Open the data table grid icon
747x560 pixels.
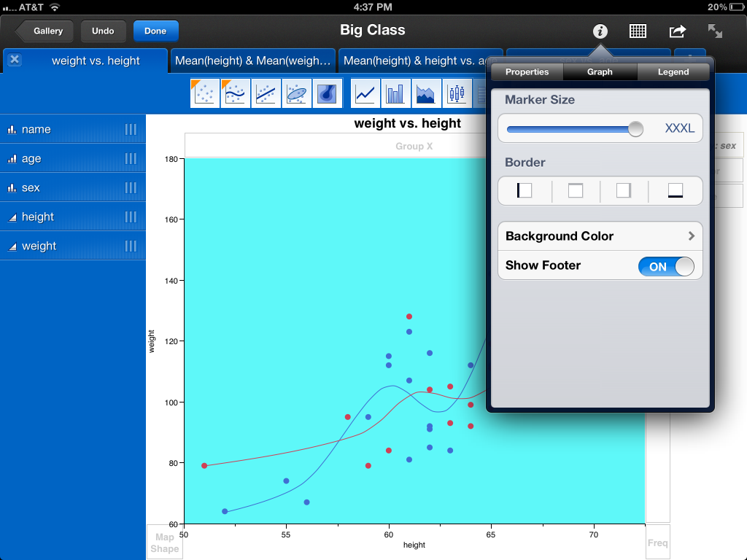click(638, 31)
